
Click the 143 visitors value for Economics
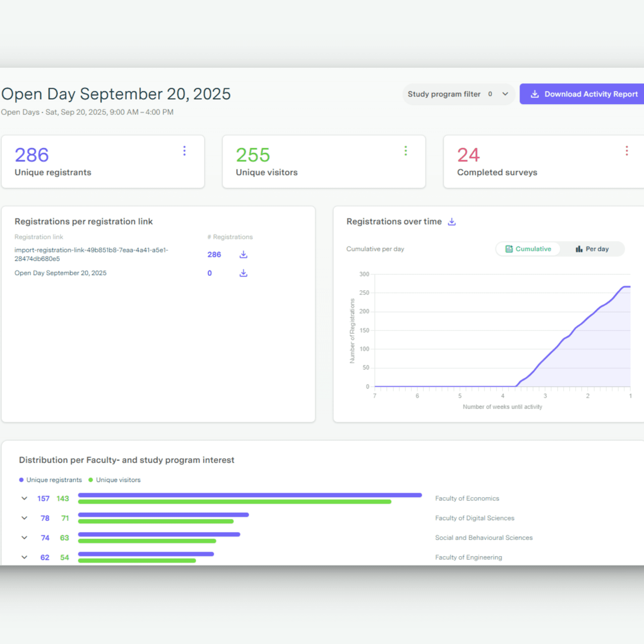[x=63, y=498]
